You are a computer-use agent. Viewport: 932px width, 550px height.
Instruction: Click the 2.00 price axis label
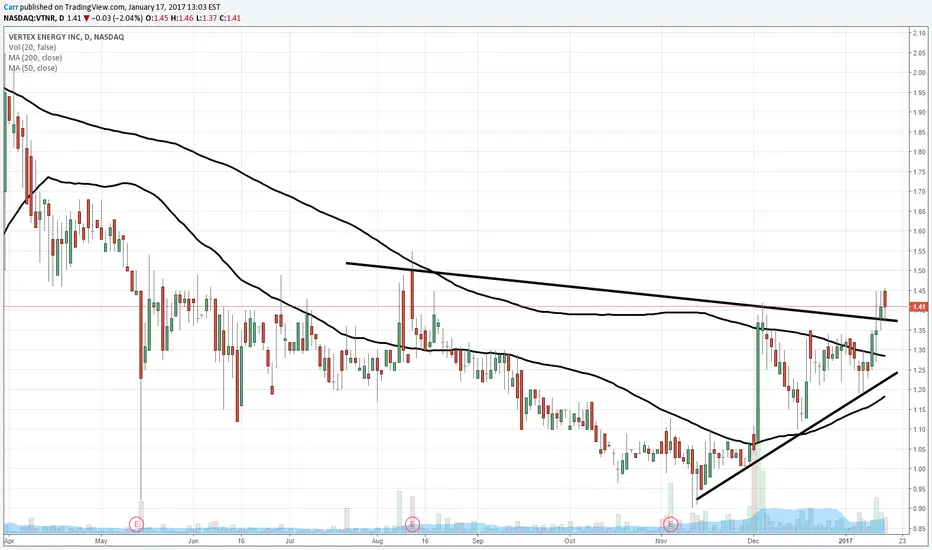click(919, 73)
